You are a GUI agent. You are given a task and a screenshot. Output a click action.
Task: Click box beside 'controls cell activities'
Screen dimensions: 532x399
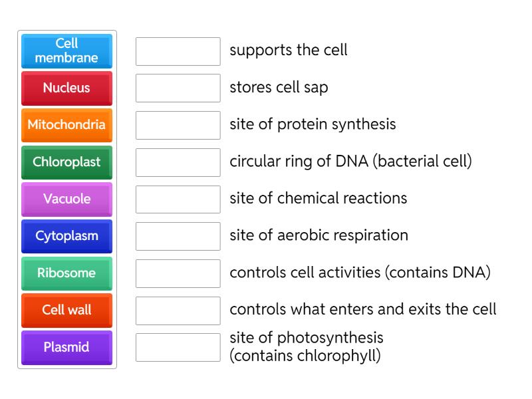click(x=178, y=273)
